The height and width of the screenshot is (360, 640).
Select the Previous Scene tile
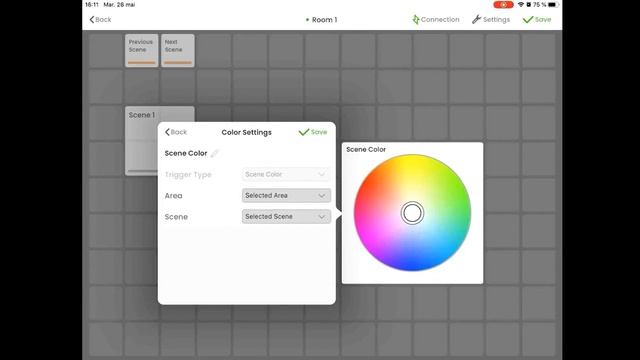(141, 51)
